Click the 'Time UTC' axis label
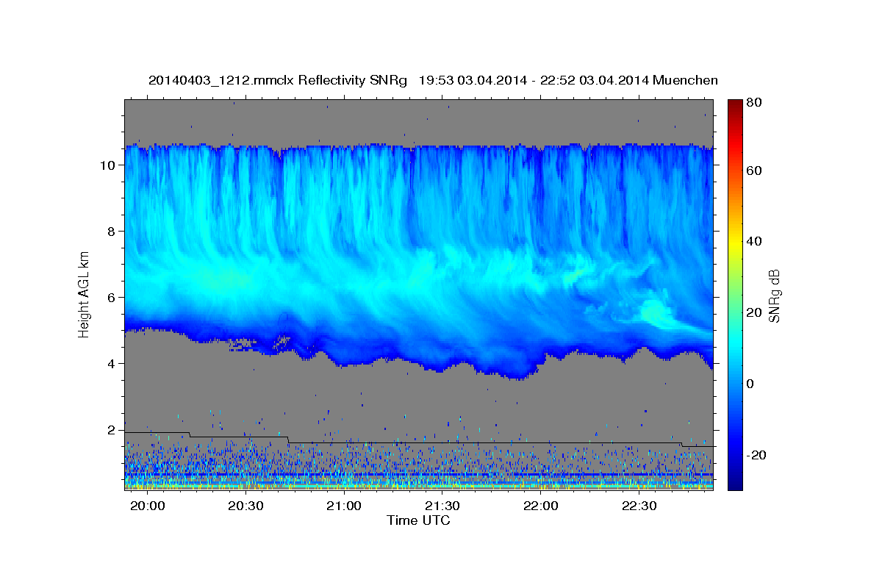The width and height of the screenshot is (882, 588). tap(418, 520)
